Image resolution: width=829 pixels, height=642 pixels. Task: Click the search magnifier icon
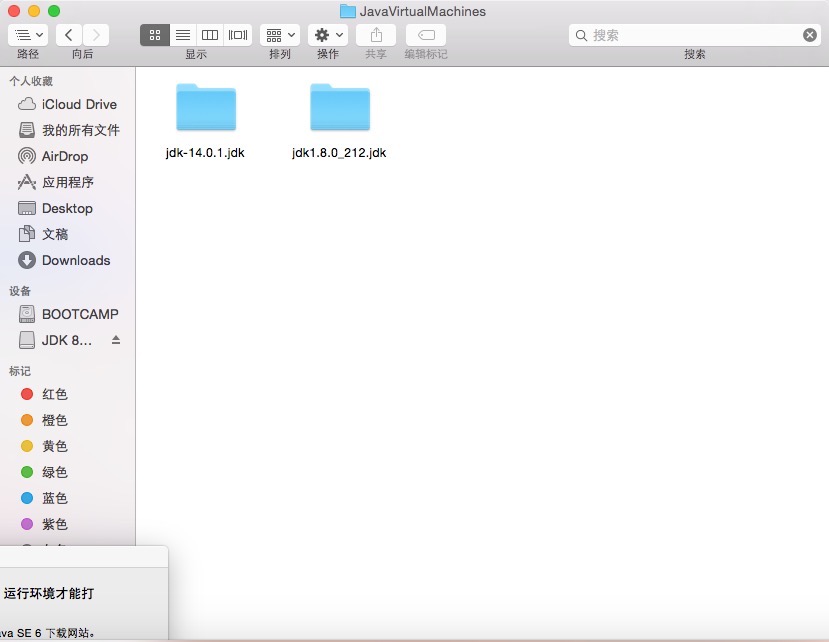click(581, 35)
